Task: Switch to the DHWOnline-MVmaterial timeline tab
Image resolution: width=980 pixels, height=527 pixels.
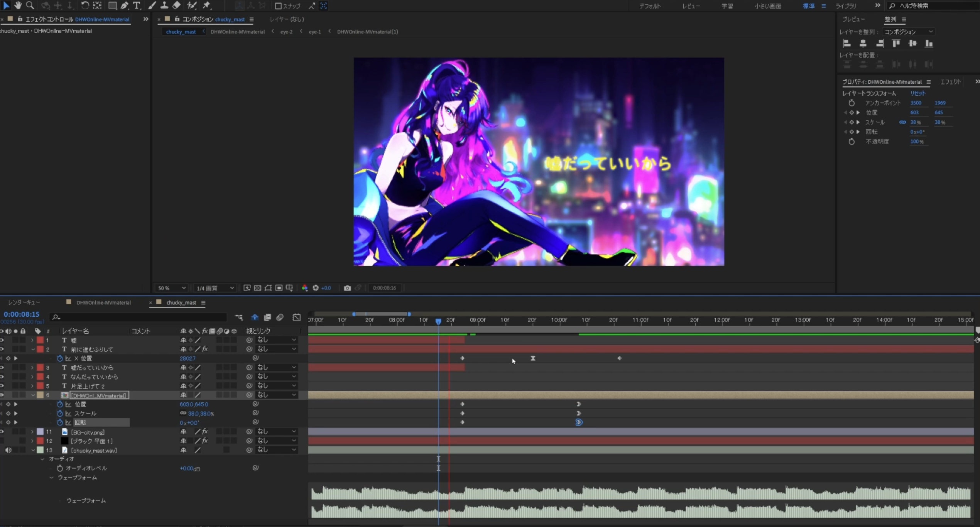Action: pos(103,302)
